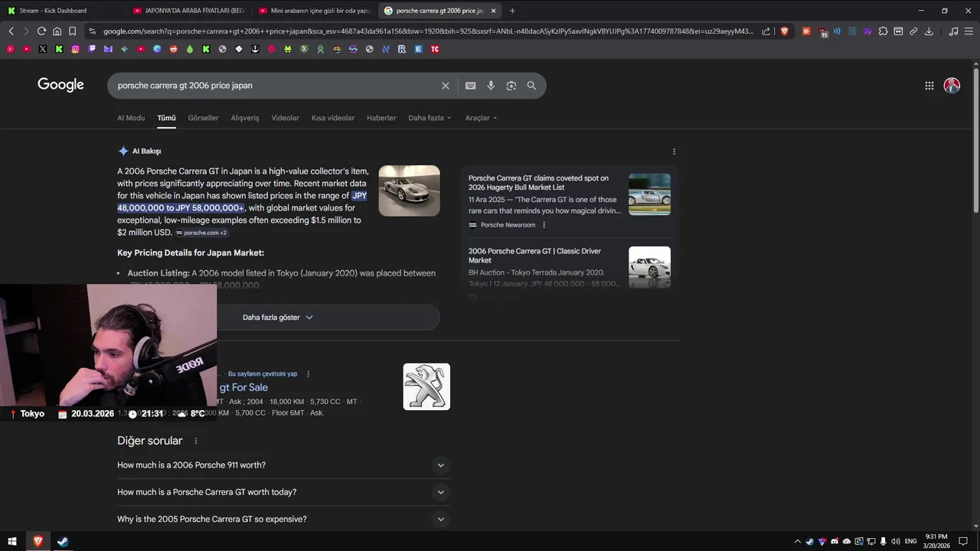
Task: Expand 'How much is a Porsche Carrera GT worth today?'
Action: point(283,492)
